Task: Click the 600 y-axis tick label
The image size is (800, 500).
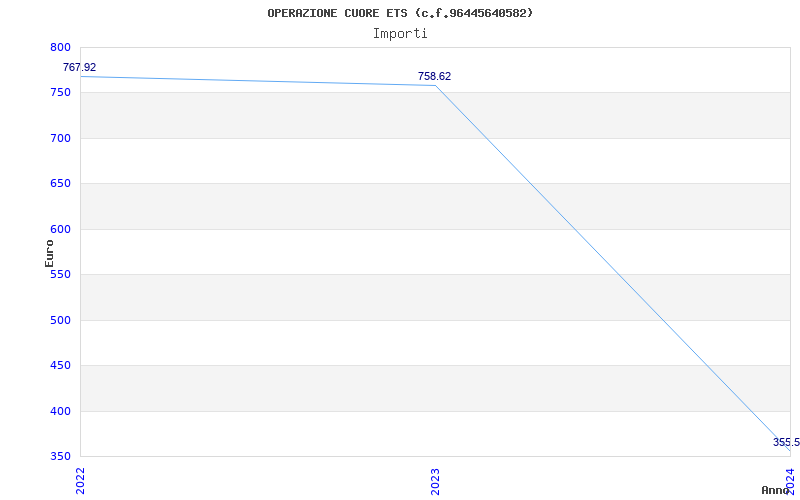Action: pyautogui.click(x=60, y=229)
